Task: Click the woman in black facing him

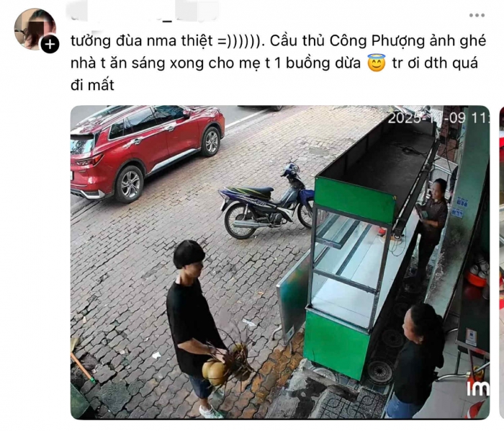Action: tap(415, 360)
